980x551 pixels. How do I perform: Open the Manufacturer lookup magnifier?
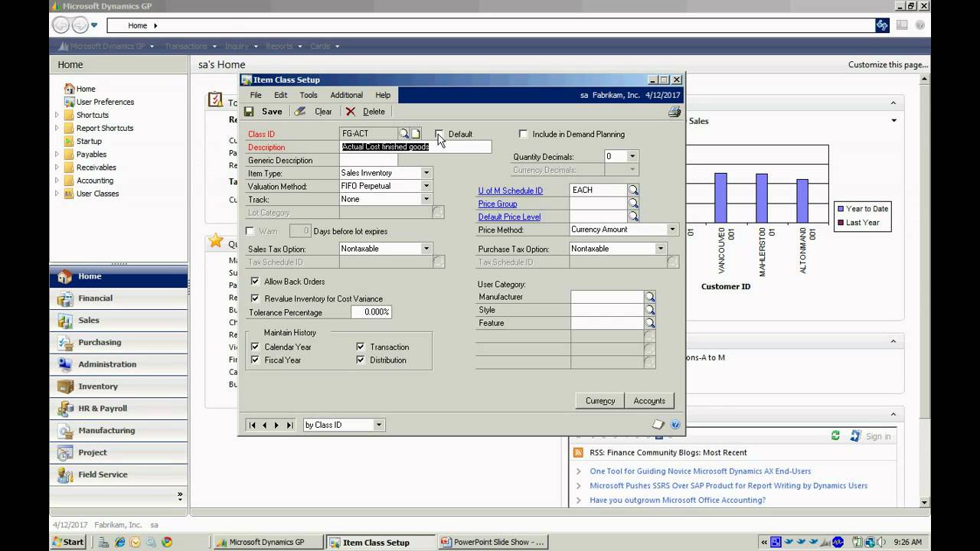(650, 297)
